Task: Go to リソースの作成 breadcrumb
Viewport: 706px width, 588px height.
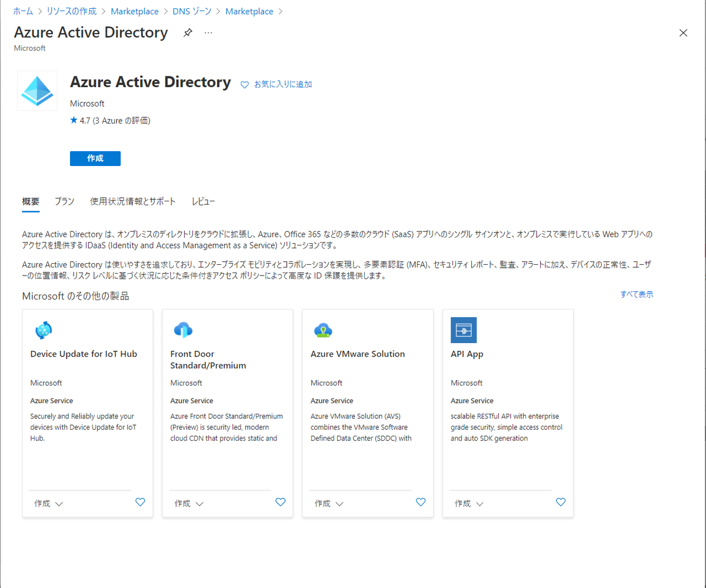Action: [x=73, y=11]
